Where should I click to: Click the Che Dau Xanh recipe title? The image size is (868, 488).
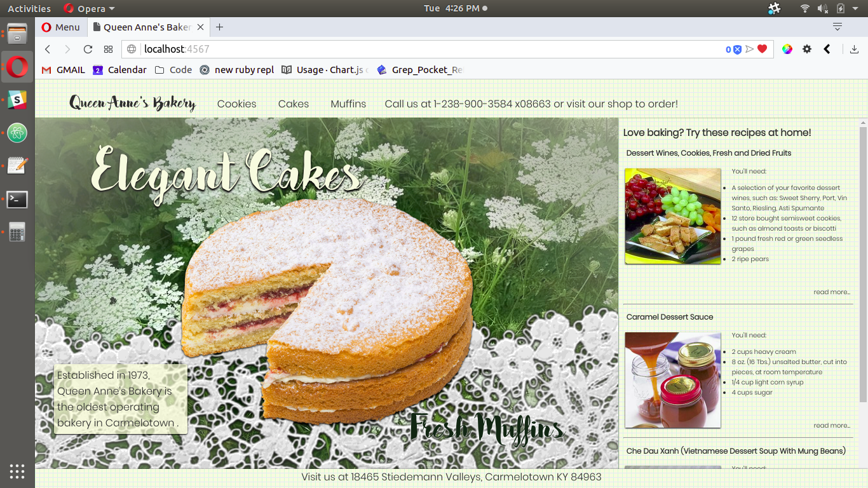click(736, 451)
